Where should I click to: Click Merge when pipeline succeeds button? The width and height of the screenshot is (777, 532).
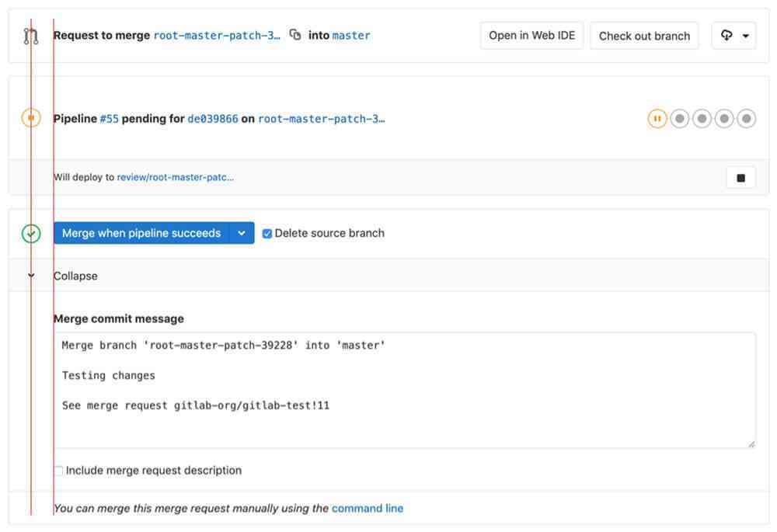point(141,233)
